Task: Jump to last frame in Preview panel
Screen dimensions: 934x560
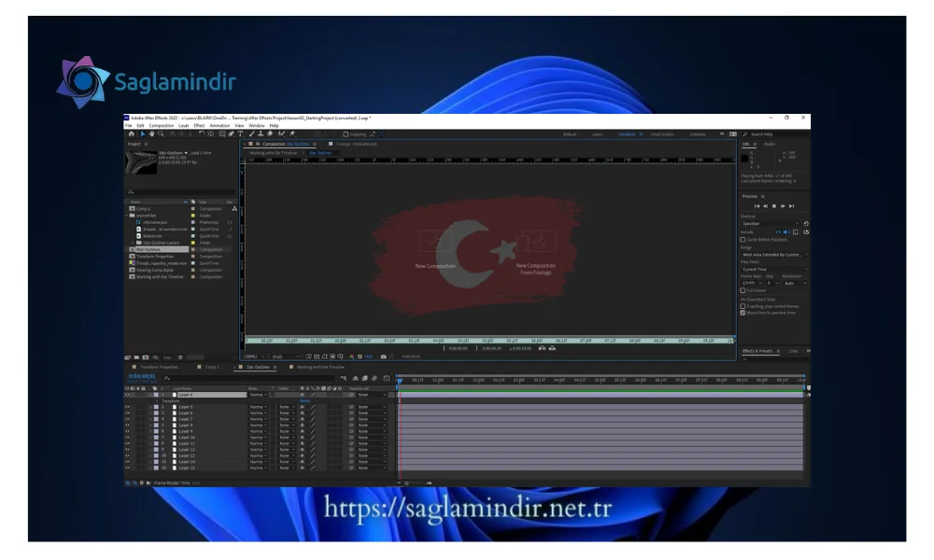Action: click(x=791, y=206)
